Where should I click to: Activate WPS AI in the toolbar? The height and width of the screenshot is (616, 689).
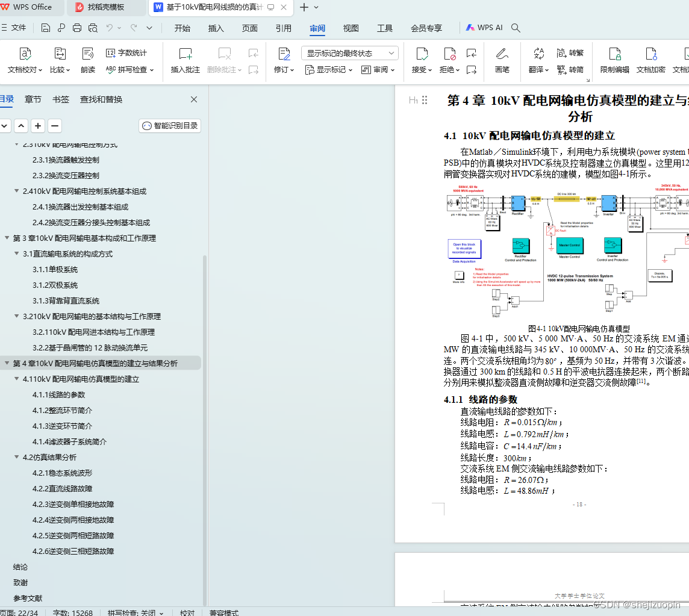tap(488, 28)
